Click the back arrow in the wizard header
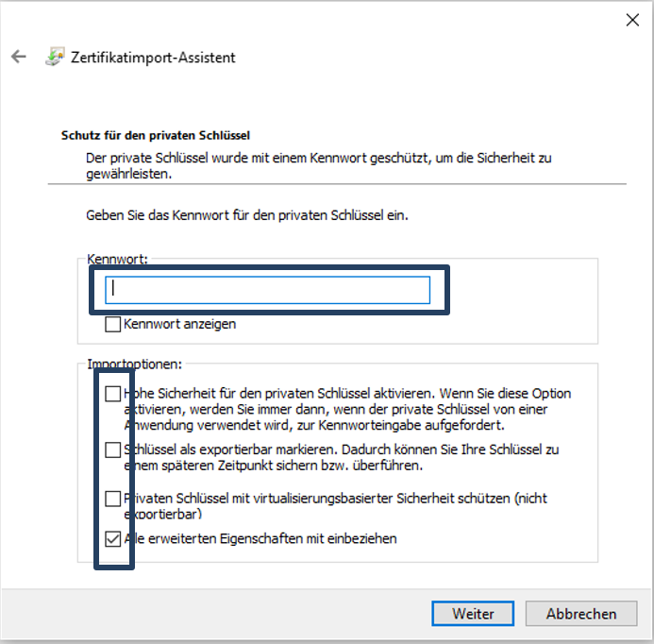 coord(19,57)
